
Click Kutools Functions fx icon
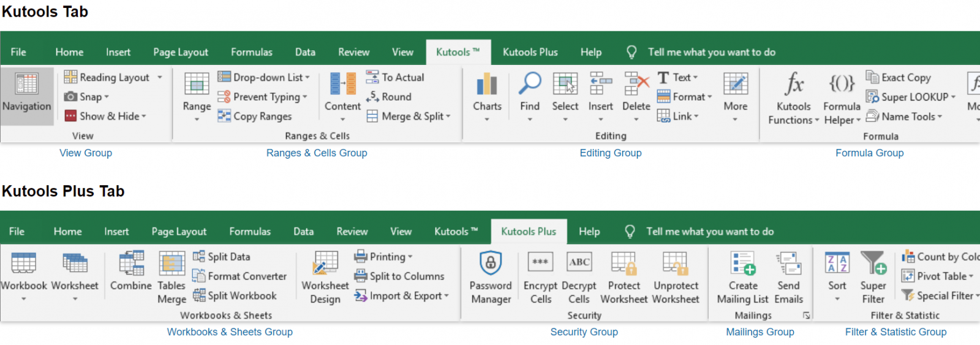(794, 84)
